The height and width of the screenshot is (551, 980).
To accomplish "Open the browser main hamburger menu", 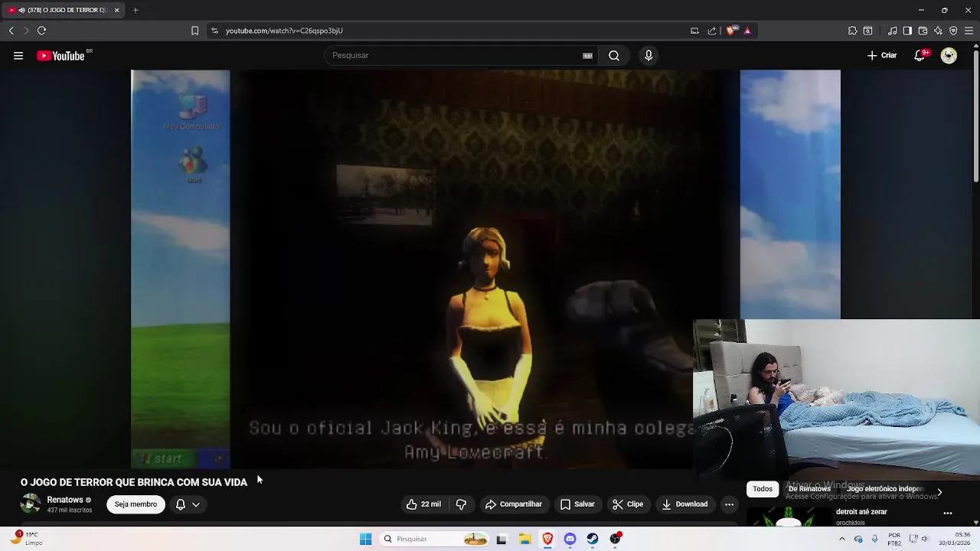I will [969, 31].
